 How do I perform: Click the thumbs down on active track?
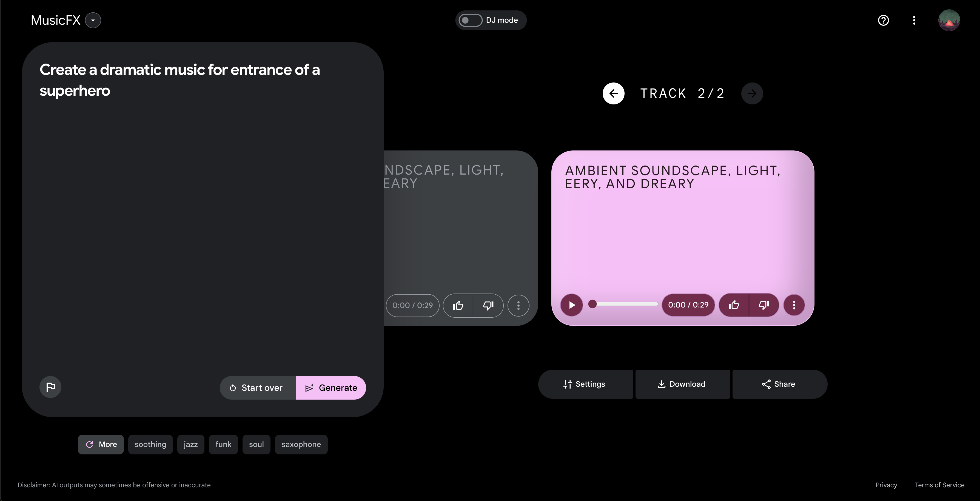pyautogui.click(x=764, y=305)
